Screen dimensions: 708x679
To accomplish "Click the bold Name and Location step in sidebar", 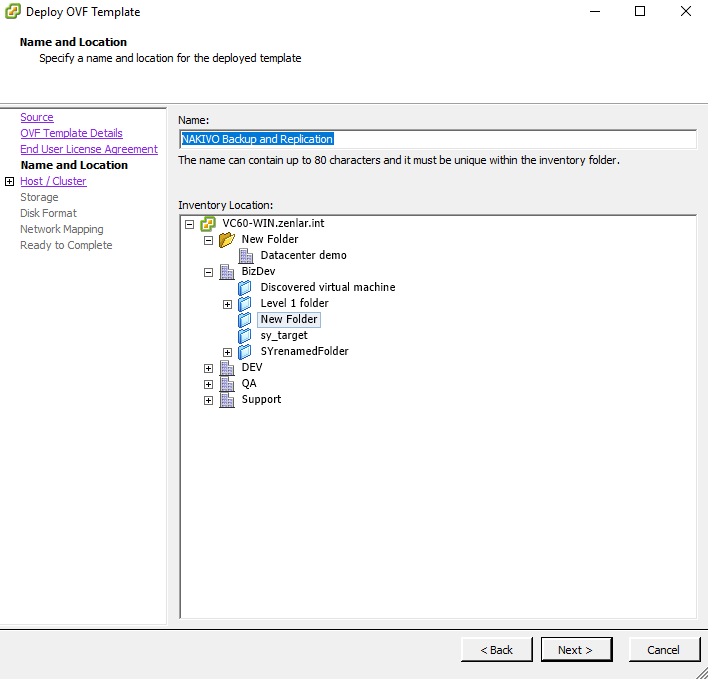I will (75, 165).
